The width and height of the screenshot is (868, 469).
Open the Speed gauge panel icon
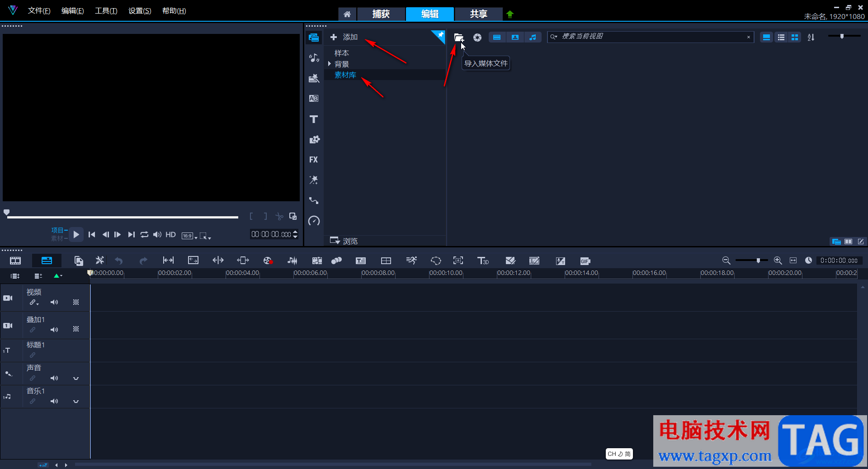pyautogui.click(x=314, y=221)
